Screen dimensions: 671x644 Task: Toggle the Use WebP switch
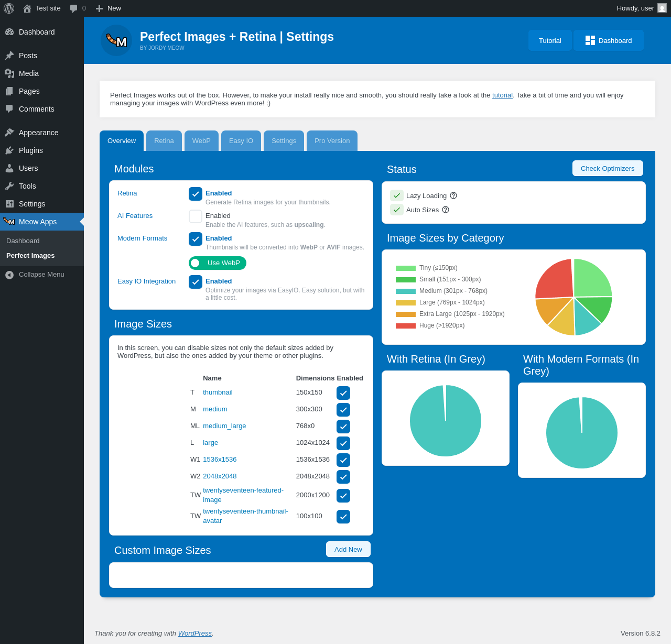point(218,263)
